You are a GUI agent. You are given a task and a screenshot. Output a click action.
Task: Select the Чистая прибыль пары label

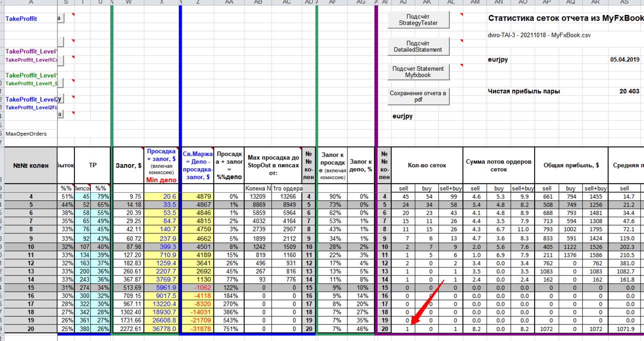524,91
